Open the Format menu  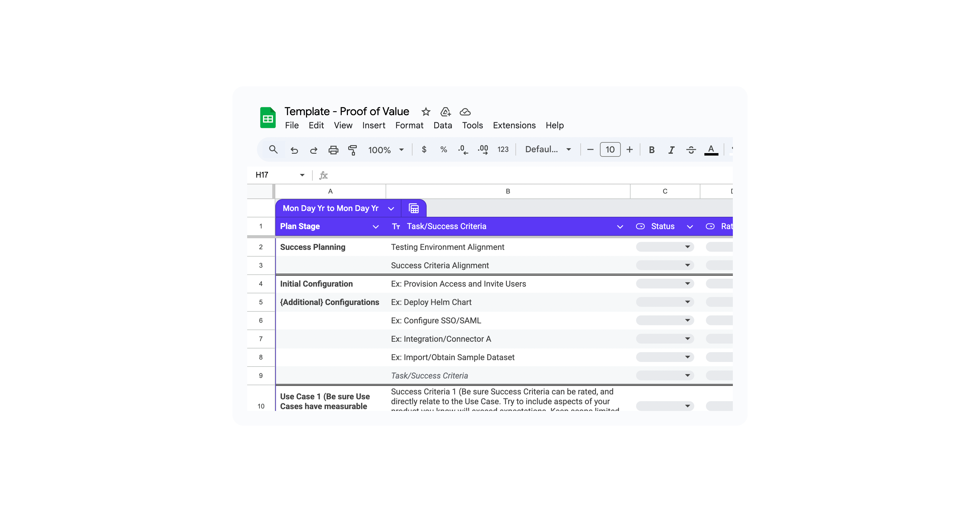tap(409, 126)
